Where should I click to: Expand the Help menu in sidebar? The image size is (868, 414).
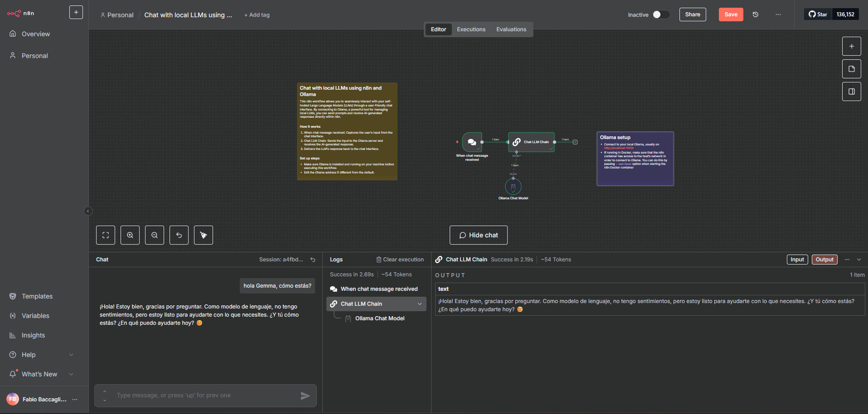(x=71, y=355)
